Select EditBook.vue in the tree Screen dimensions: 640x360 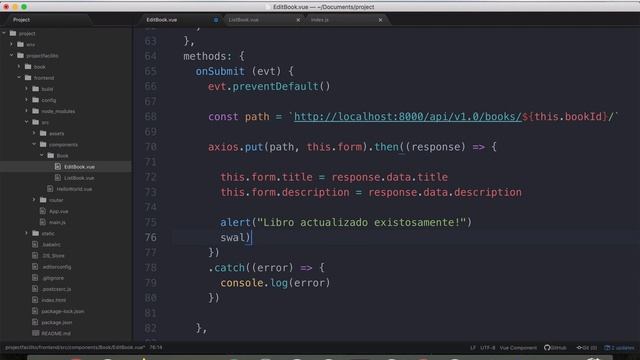pyautogui.click(x=79, y=167)
